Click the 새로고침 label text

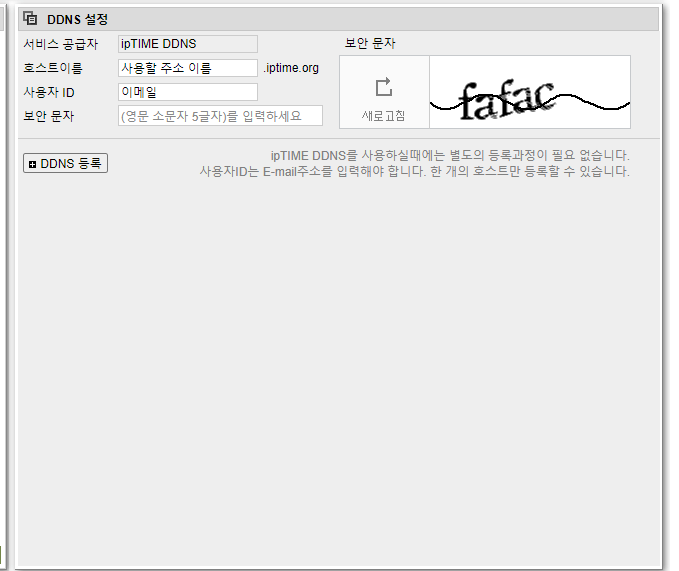click(384, 116)
